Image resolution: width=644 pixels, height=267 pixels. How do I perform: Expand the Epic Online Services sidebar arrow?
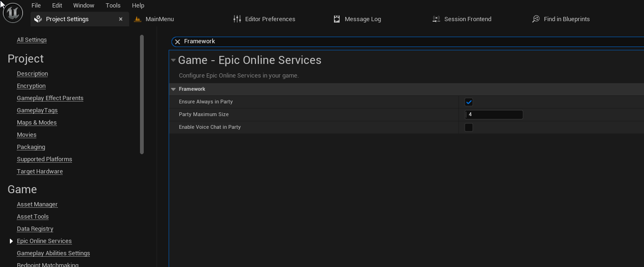[11, 241]
